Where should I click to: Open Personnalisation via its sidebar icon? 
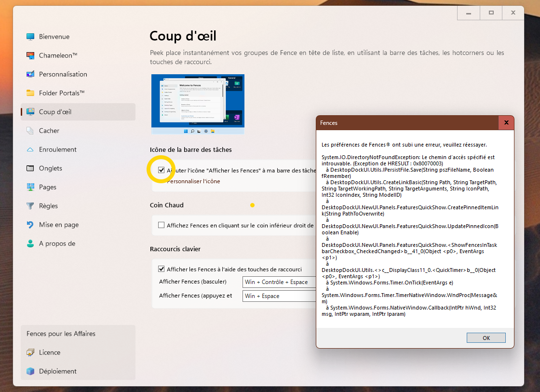(31, 74)
